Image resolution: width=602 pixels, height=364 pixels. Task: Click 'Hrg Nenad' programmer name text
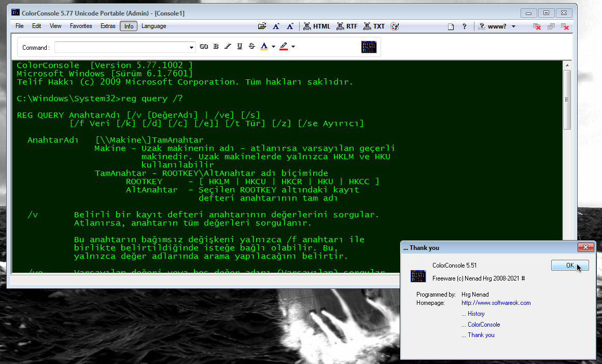(x=475, y=295)
